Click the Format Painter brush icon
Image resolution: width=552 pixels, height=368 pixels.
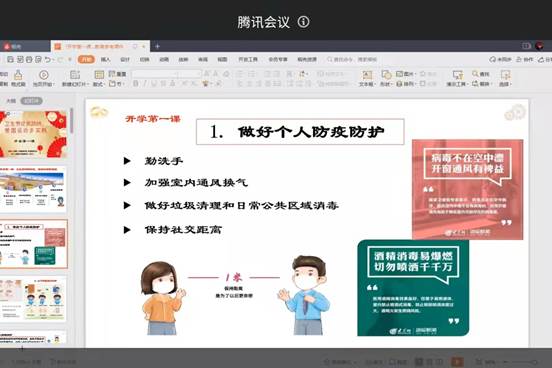[18, 75]
